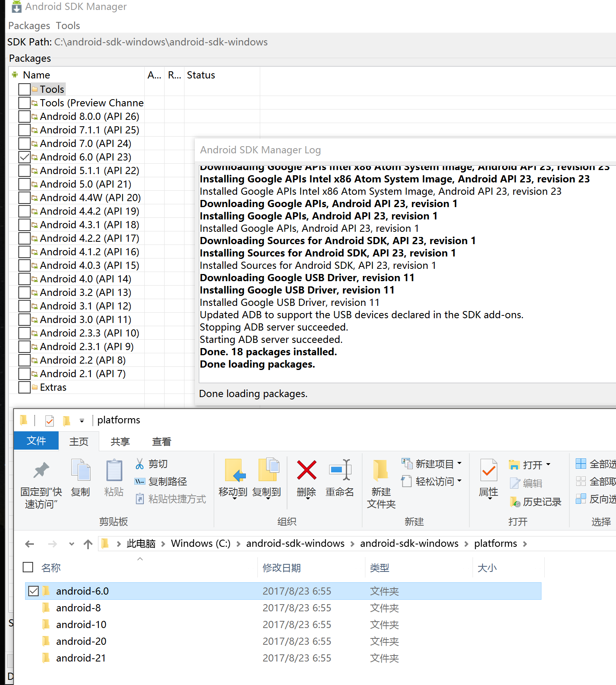This screenshot has height=685, width=616.
Task: Click the Open folder icon in ribbon
Action: (514, 464)
